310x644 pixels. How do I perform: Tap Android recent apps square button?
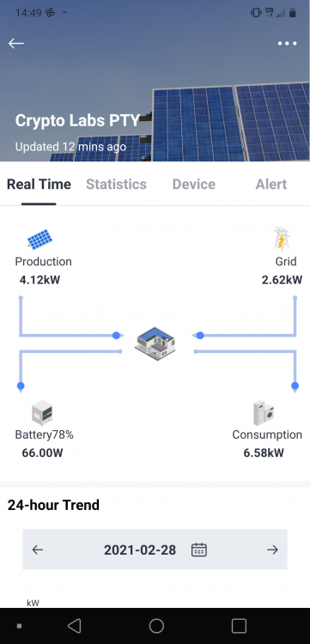[x=239, y=626]
